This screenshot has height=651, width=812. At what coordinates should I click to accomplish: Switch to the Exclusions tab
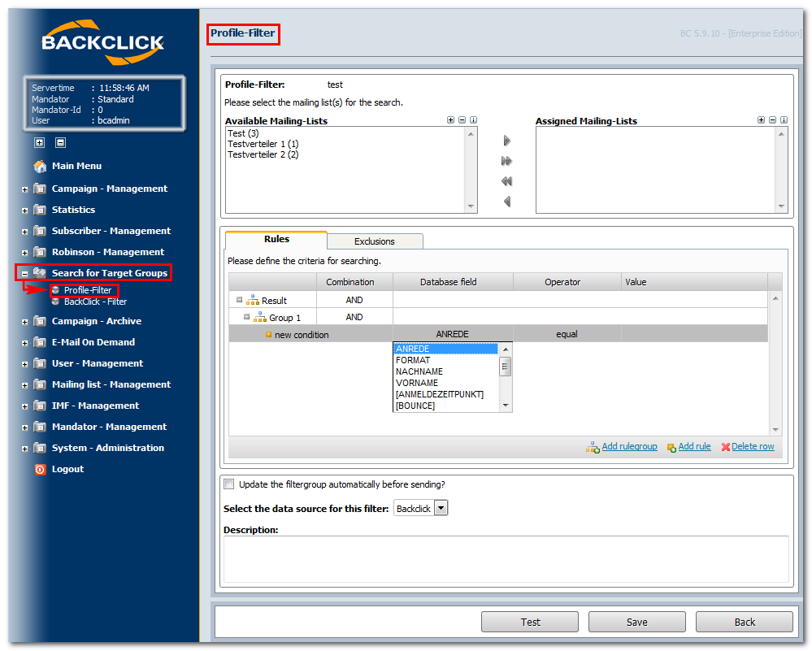pos(375,241)
